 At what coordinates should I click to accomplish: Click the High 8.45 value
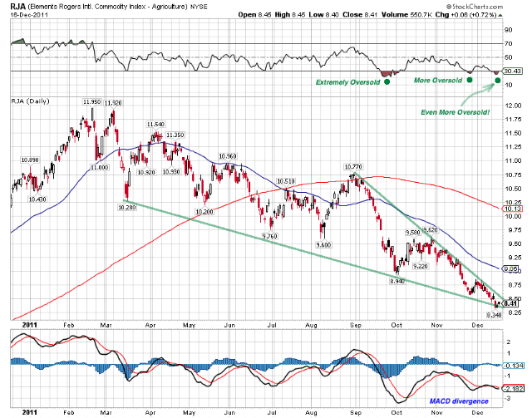[x=290, y=15]
